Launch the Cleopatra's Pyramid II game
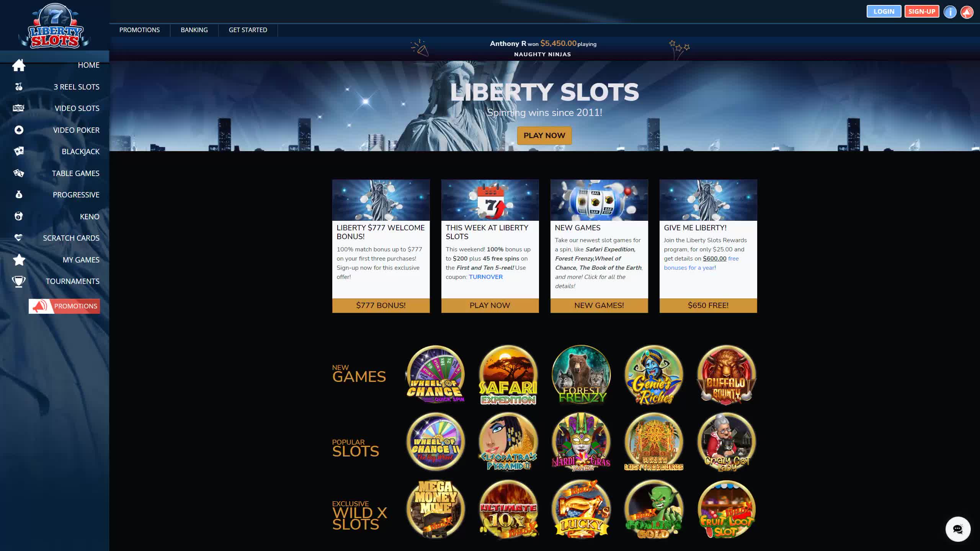The height and width of the screenshot is (551, 980). click(508, 442)
